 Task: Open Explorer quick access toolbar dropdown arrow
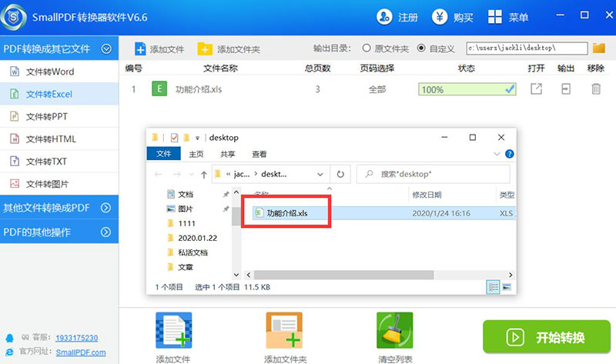click(x=197, y=138)
